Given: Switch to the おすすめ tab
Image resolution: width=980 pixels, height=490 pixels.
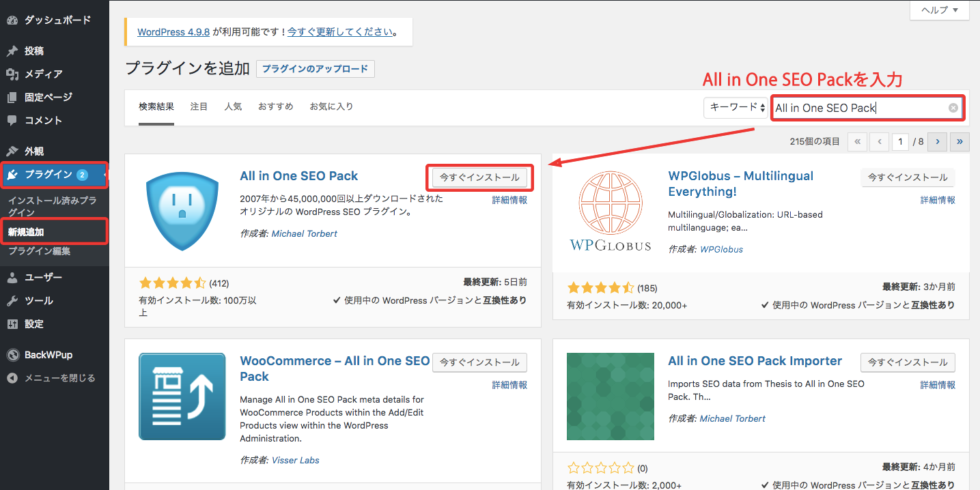Looking at the screenshot, I should point(275,106).
